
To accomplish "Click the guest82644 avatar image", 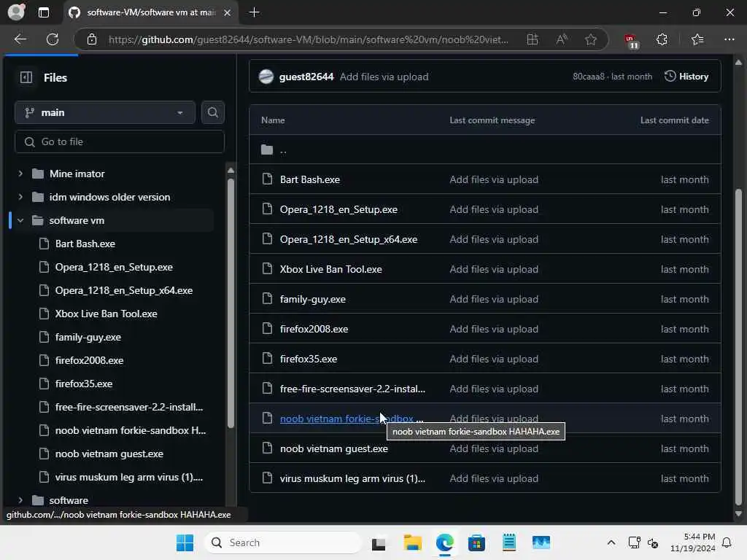I will (x=266, y=77).
